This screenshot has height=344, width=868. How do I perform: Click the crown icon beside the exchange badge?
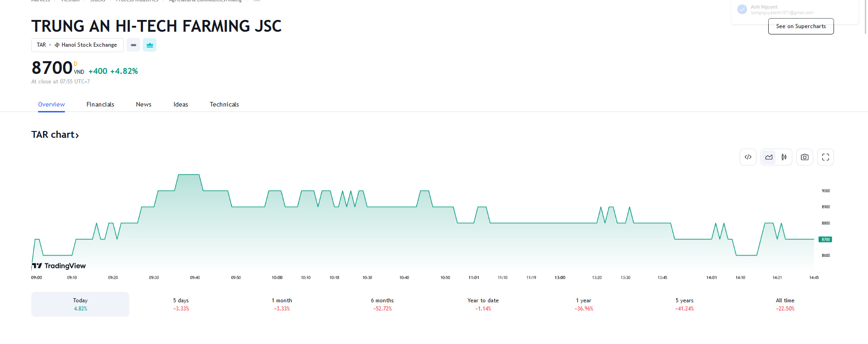tap(150, 45)
